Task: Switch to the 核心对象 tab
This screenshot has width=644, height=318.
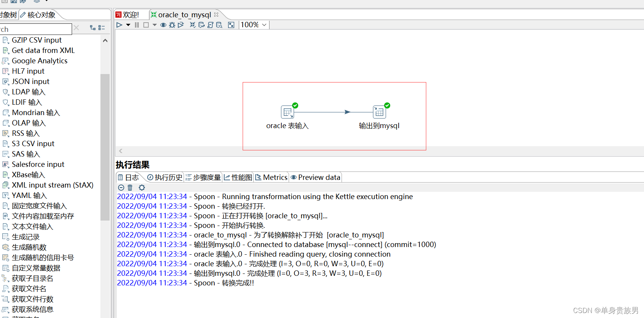Action: tap(38, 15)
